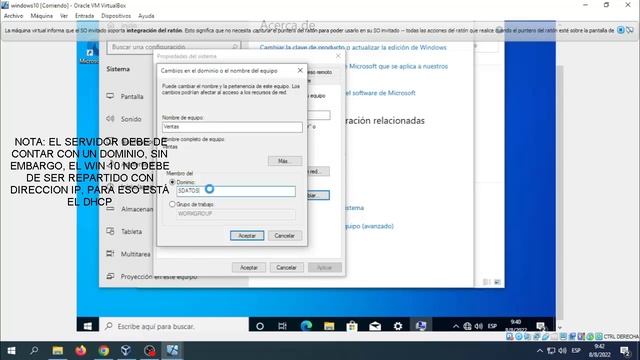Viewport: 640px width, 360px height.
Task: Open the host File Explorer taskbar icon
Action: click(58, 350)
